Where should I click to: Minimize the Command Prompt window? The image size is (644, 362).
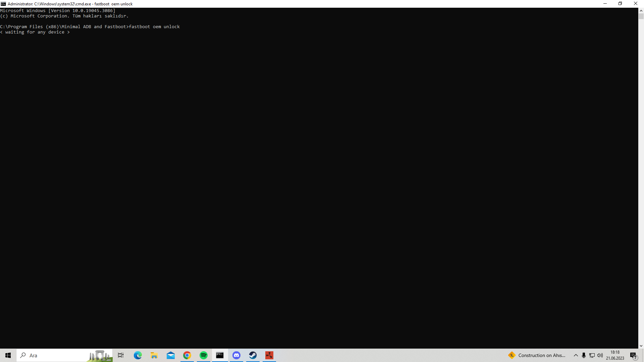click(605, 4)
